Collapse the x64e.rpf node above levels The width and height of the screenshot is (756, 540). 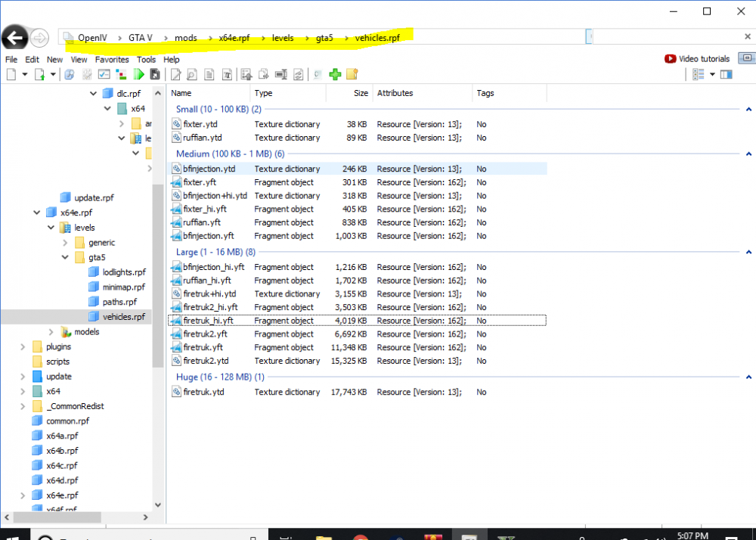36,213
